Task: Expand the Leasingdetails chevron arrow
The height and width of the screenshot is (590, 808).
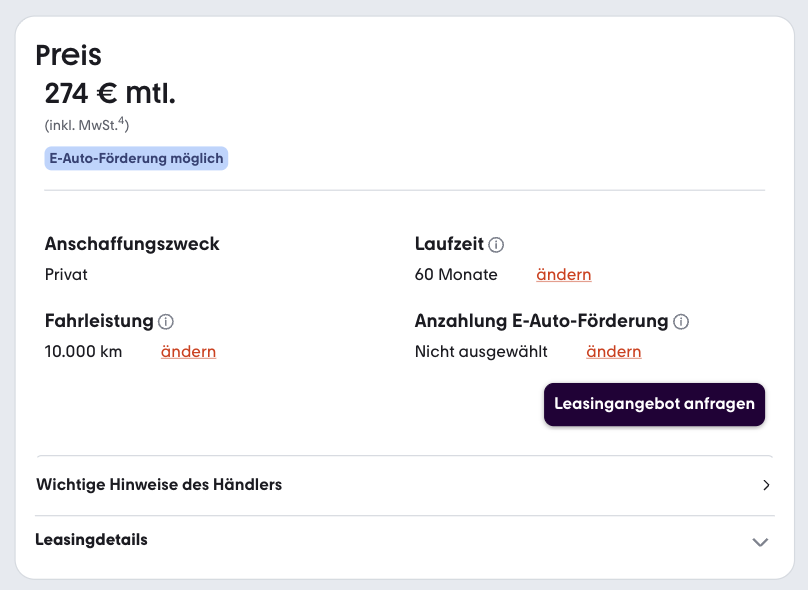Action: [760, 542]
